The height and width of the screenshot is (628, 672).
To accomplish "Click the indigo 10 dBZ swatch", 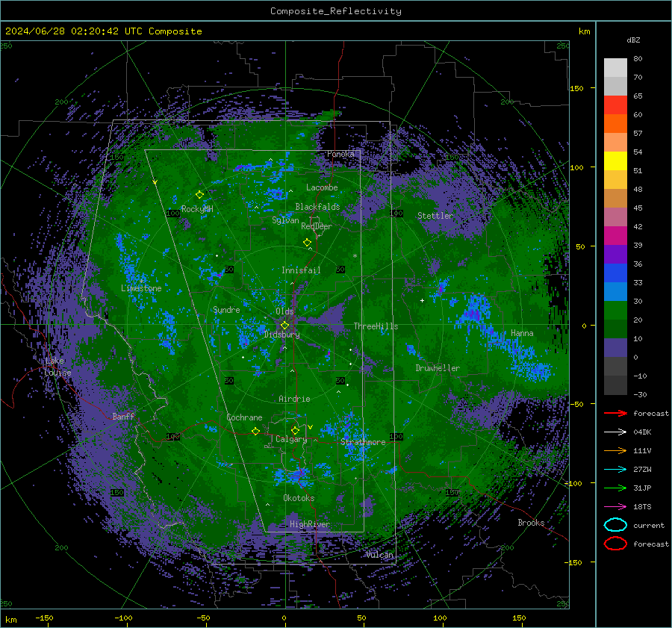I will pyautogui.click(x=615, y=348).
